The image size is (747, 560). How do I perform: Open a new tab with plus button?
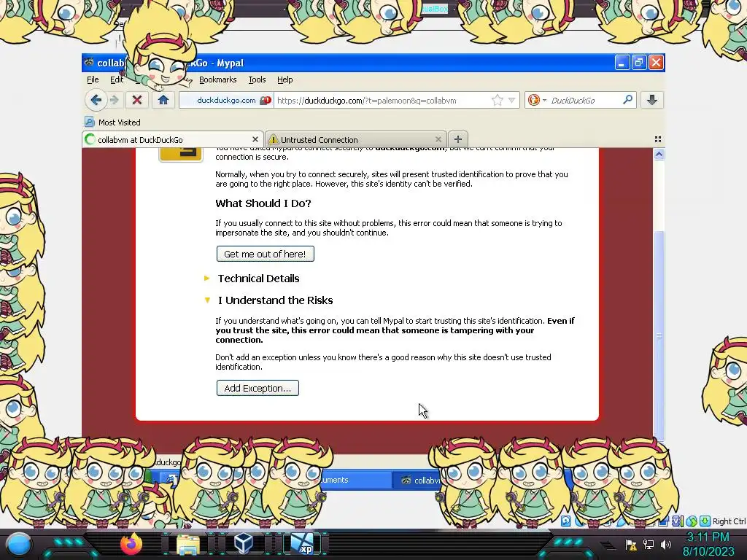coord(458,139)
